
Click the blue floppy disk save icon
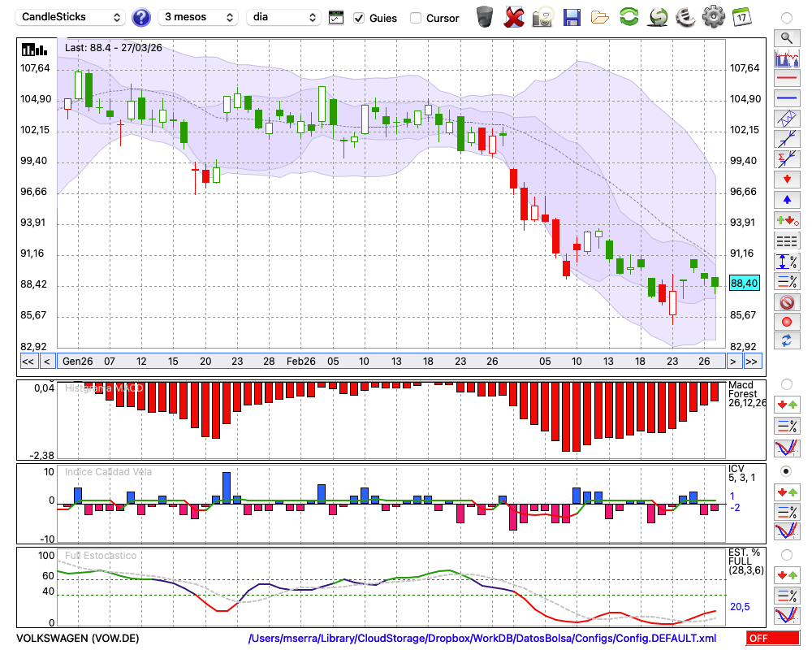[572, 17]
